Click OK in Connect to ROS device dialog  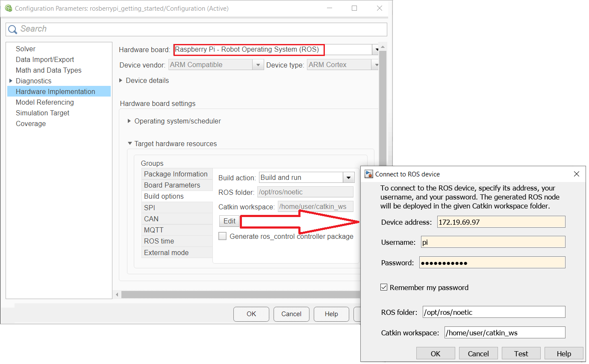tap(436, 353)
